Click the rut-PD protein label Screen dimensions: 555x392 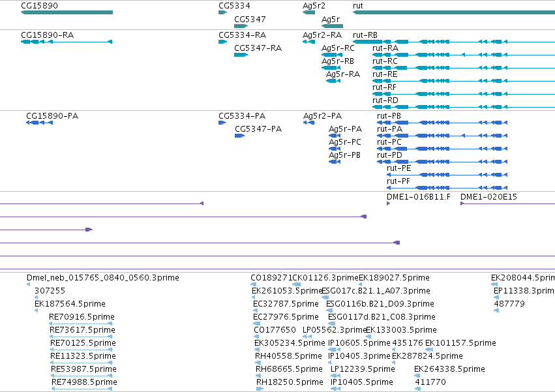[390, 155]
